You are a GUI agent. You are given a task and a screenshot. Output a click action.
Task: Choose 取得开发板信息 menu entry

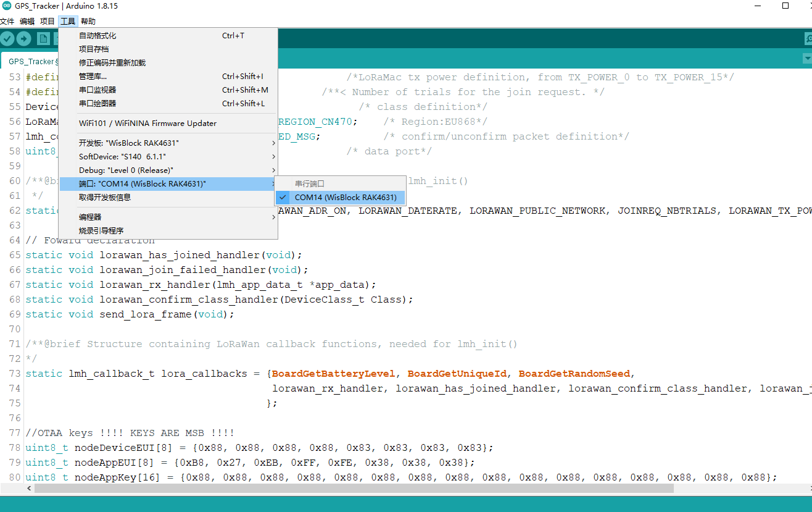[168, 198]
